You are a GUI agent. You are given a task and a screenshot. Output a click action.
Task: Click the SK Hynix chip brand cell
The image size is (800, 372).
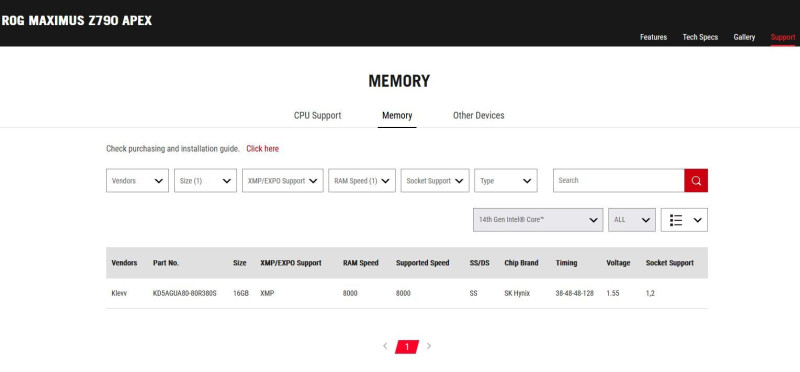[517, 293]
